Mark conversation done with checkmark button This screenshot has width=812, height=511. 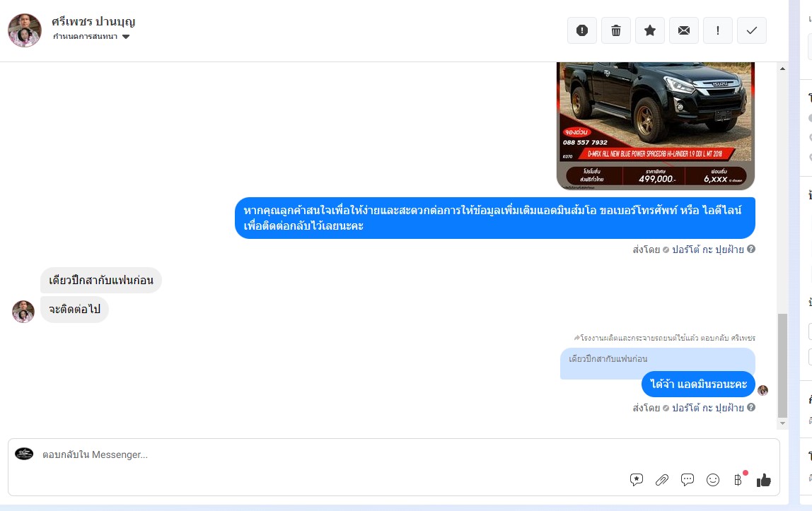[751, 30]
